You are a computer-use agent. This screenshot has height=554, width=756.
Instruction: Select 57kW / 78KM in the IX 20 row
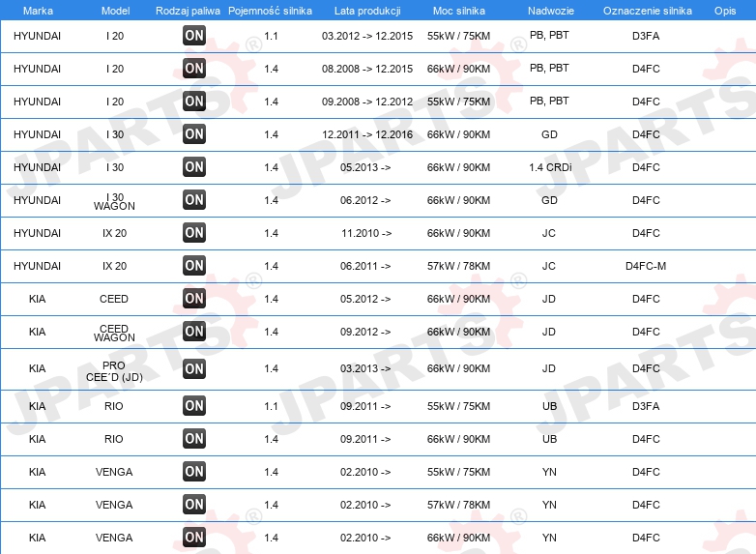tap(458, 266)
